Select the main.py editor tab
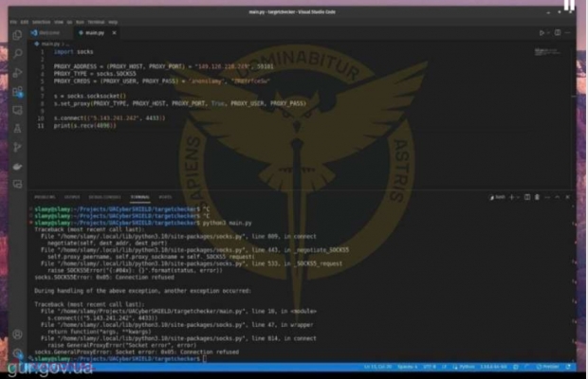This screenshot has width=588, height=379. (x=95, y=33)
